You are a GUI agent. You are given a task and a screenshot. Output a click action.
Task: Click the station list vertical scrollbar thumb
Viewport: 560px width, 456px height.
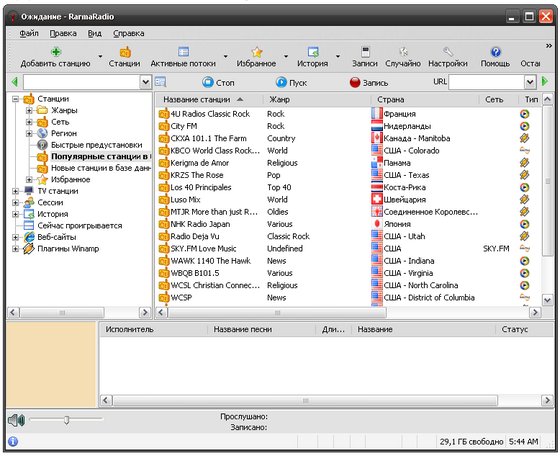click(548, 181)
